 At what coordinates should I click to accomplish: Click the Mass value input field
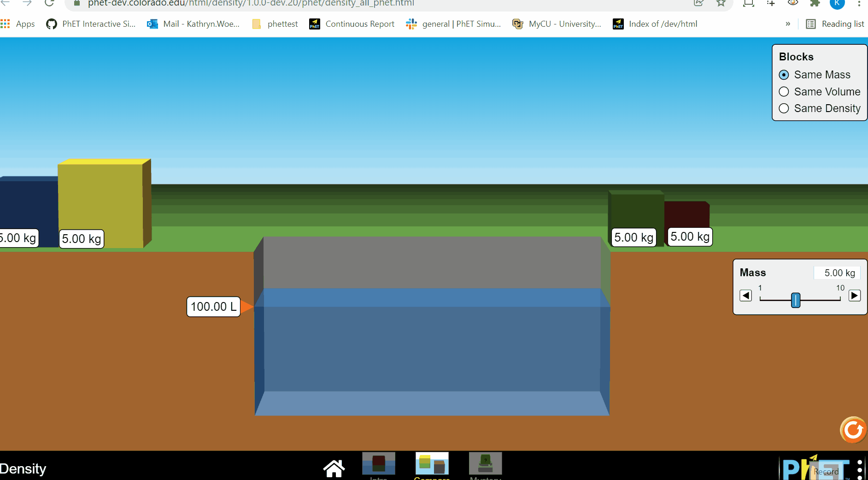[837, 273]
